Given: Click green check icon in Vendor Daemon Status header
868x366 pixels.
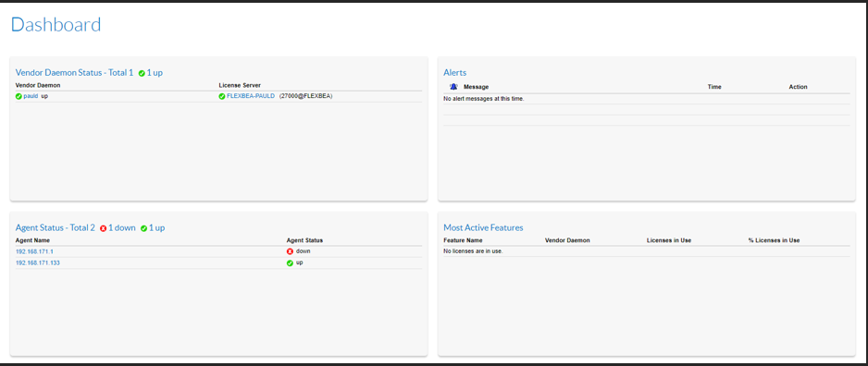Looking at the screenshot, I should [142, 73].
